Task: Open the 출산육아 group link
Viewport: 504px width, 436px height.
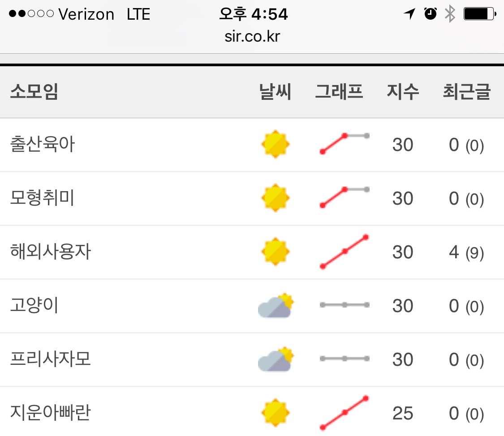Action: pyautogui.click(x=43, y=145)
